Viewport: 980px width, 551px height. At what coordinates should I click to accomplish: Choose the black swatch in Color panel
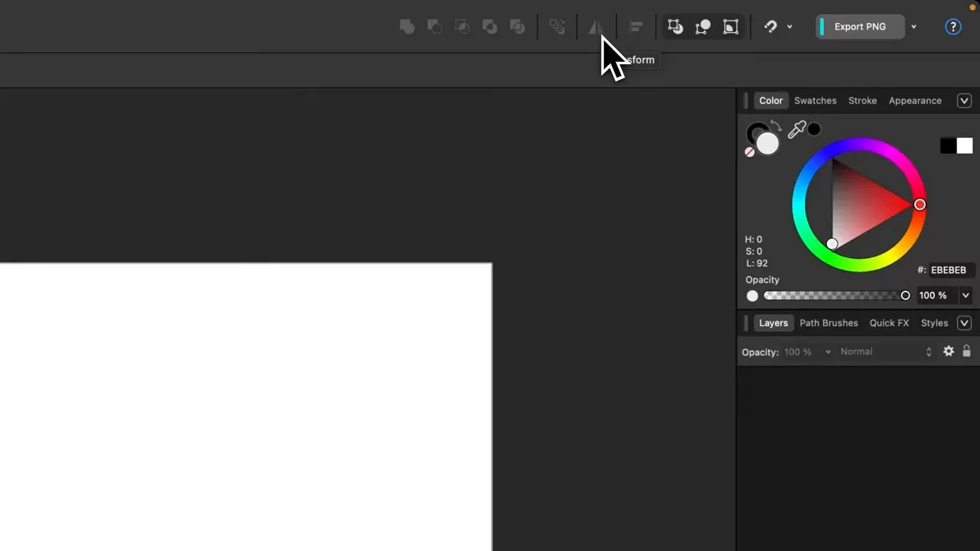pos(948,145)
